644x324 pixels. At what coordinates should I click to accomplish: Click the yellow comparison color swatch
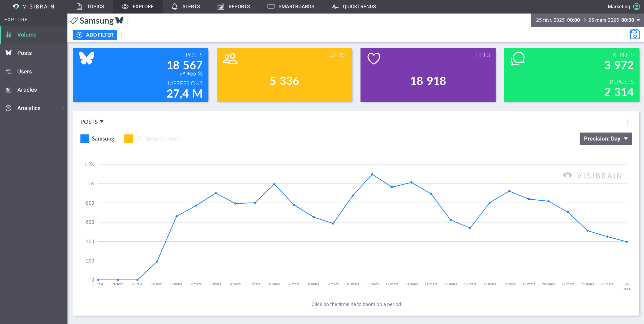point(128,139)
